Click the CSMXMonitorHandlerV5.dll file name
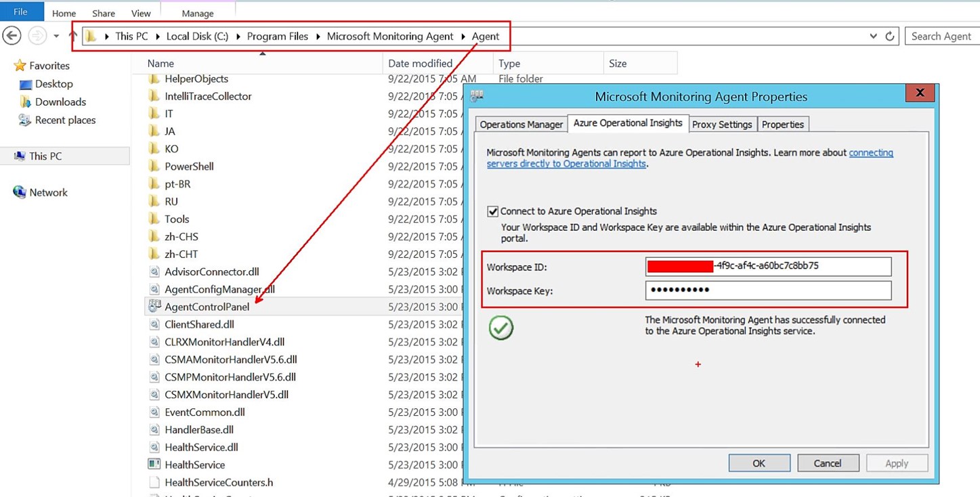The height and width of the screenshot is (497, 980). click(x=226, y=395)
